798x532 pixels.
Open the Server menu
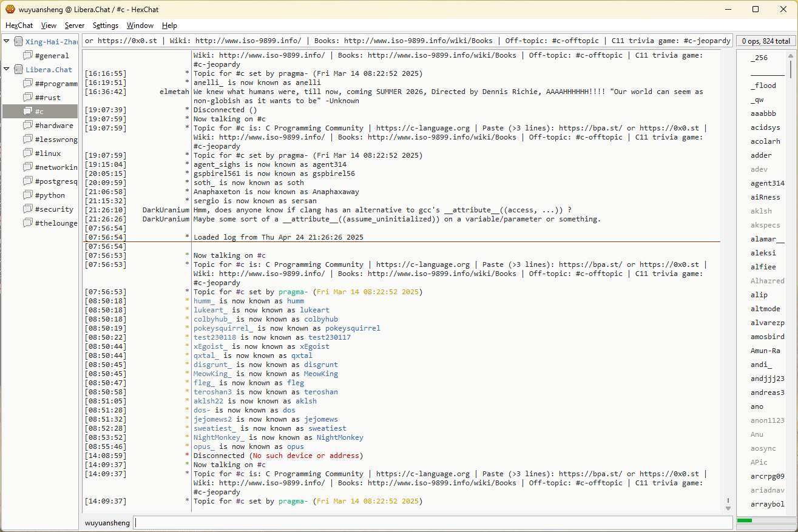click(75, 25)
